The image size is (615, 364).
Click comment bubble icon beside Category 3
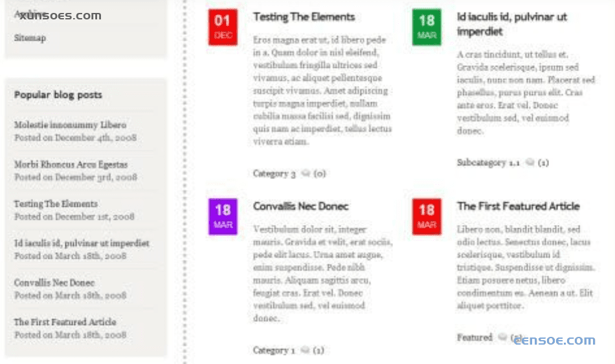(306, 174)
